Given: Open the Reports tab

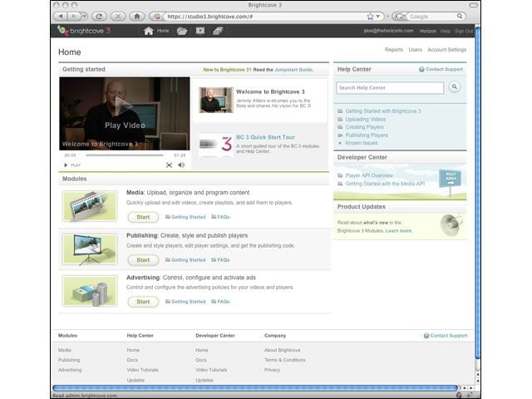Looking at the screenshot, I should [x=393, y=50].
